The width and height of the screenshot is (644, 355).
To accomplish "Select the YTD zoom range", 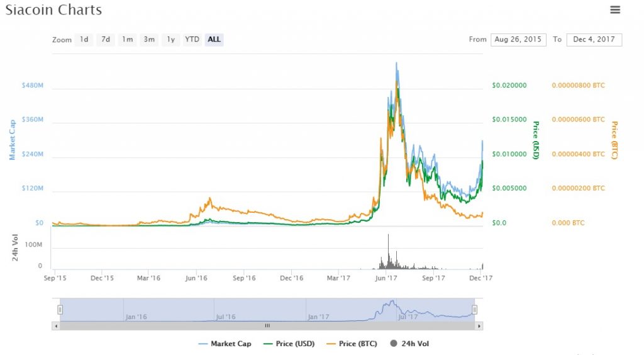I will 192,40.
